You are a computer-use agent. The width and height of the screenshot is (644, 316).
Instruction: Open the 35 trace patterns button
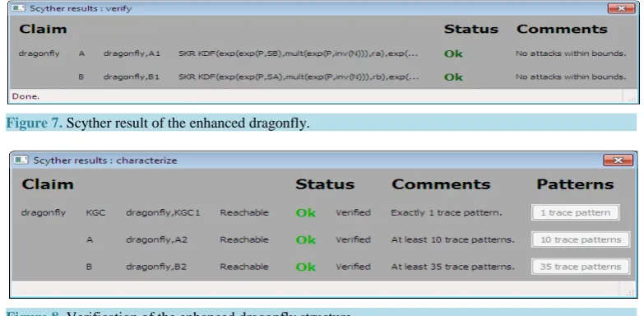point(581,267)
